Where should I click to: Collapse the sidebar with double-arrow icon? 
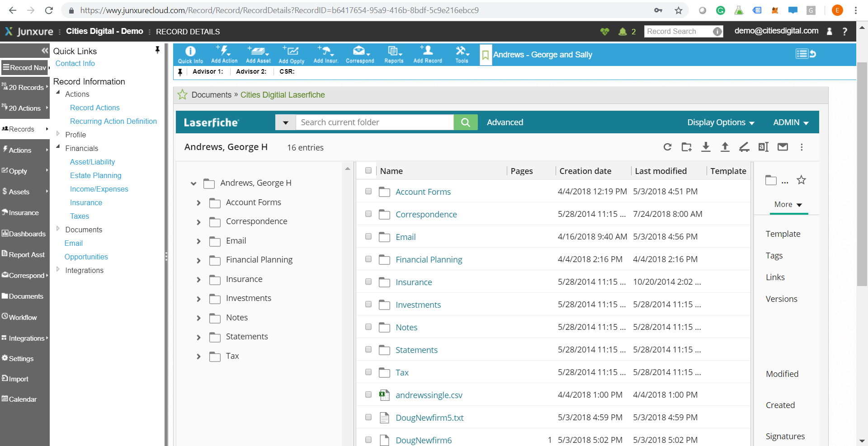[x=45, y=51]
